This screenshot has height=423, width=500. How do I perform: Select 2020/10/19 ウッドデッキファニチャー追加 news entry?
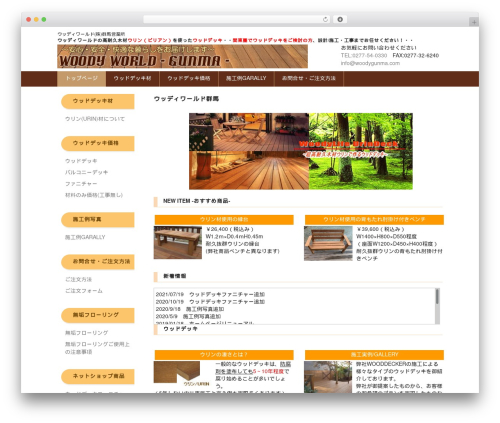click(210, 302)
